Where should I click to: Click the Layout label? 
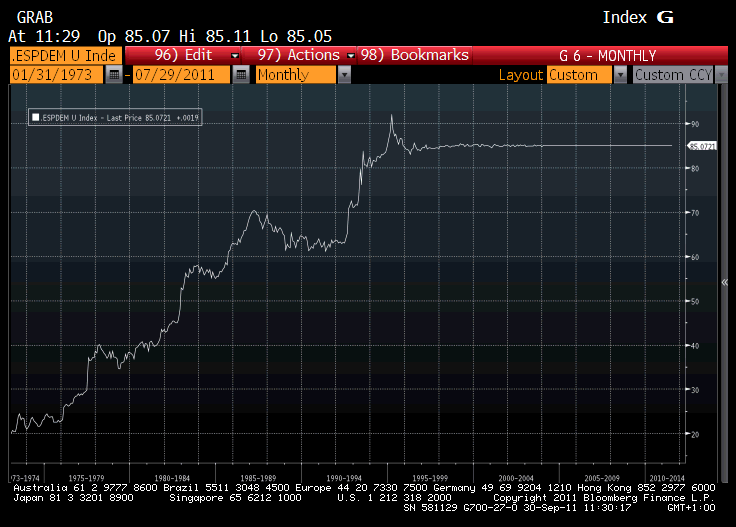click(x=521, y=75)
